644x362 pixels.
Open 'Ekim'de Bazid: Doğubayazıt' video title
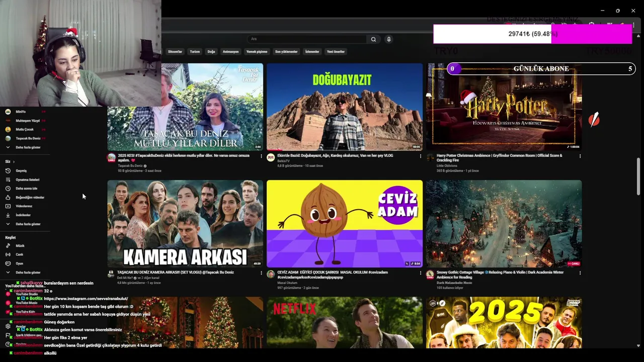click(335, 156)
